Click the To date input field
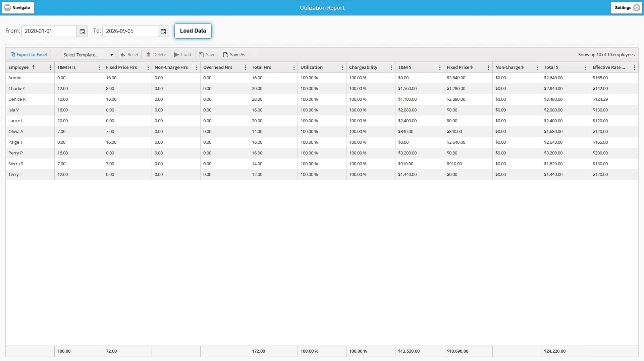Viewport: 644px width, 361px height. coord(130,31)
